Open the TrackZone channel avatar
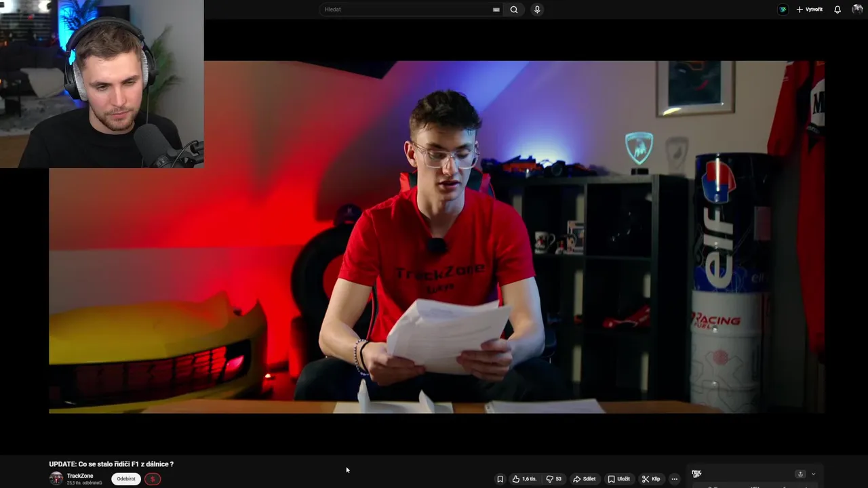The height and width of the screenshot is (488, 868). click(x=56, y=479)
